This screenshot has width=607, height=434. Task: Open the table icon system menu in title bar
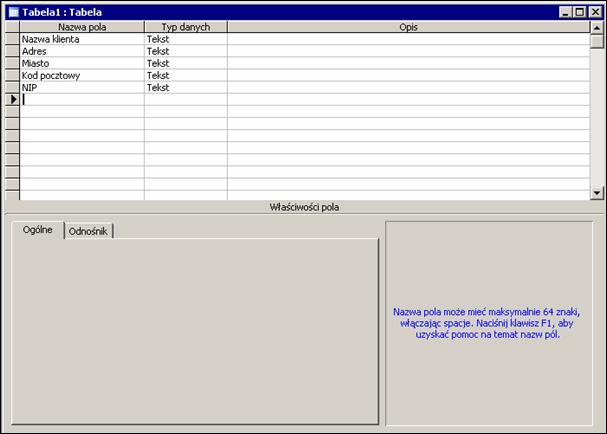pyautogui.click(x=13, y=12)
